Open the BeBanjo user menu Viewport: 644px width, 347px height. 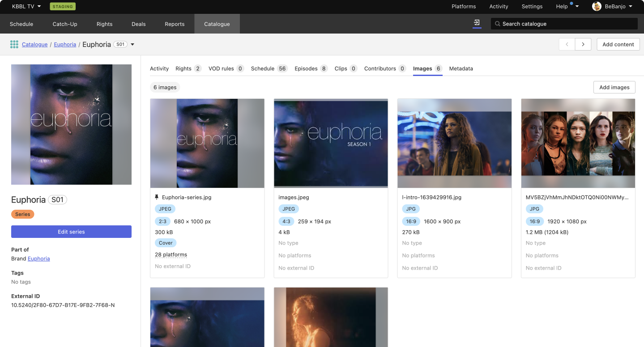point(612,6)
